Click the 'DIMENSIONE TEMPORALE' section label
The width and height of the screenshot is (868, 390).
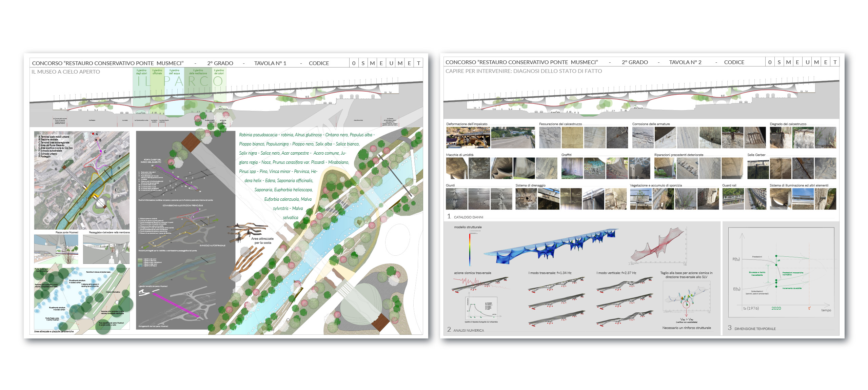coord(755,329)
